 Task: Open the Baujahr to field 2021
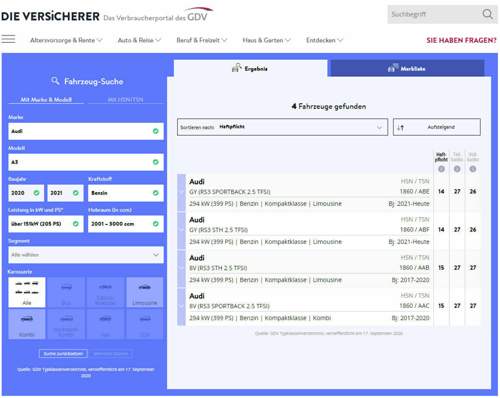tap(65, 193)
